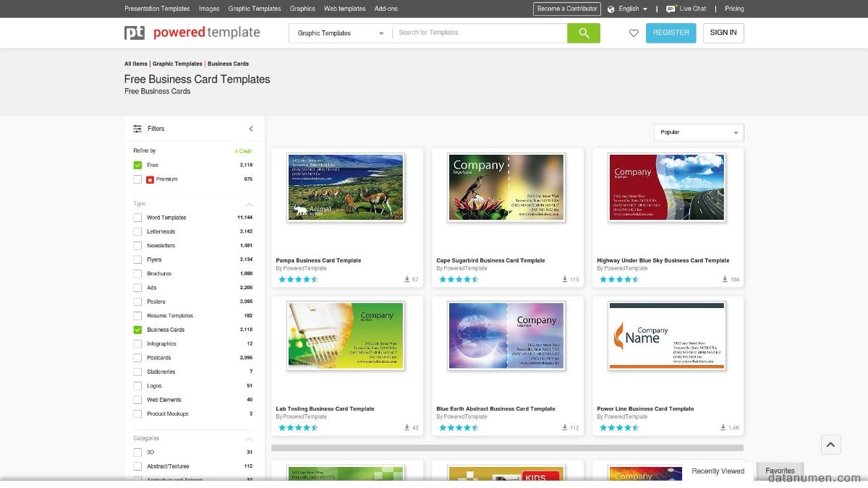Viewport: 868px width, 488px height.
Task: Click the Filters sliders icon
Action: pyautogui.click(x=137, y=129)
